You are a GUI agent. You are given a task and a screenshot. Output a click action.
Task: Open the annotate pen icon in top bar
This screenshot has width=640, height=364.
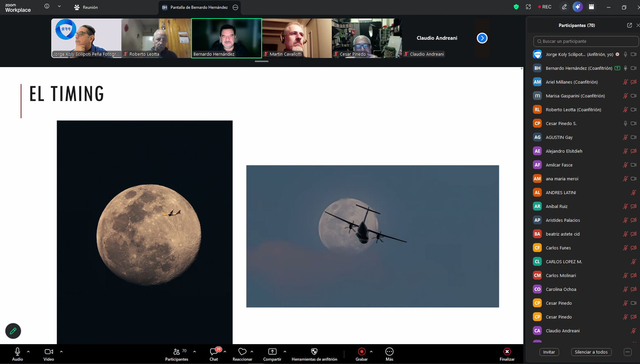click(x=564, y=7)
